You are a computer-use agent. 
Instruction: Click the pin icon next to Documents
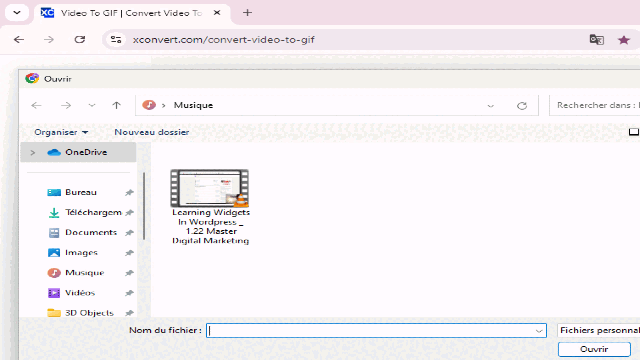(x=129, y=233)
